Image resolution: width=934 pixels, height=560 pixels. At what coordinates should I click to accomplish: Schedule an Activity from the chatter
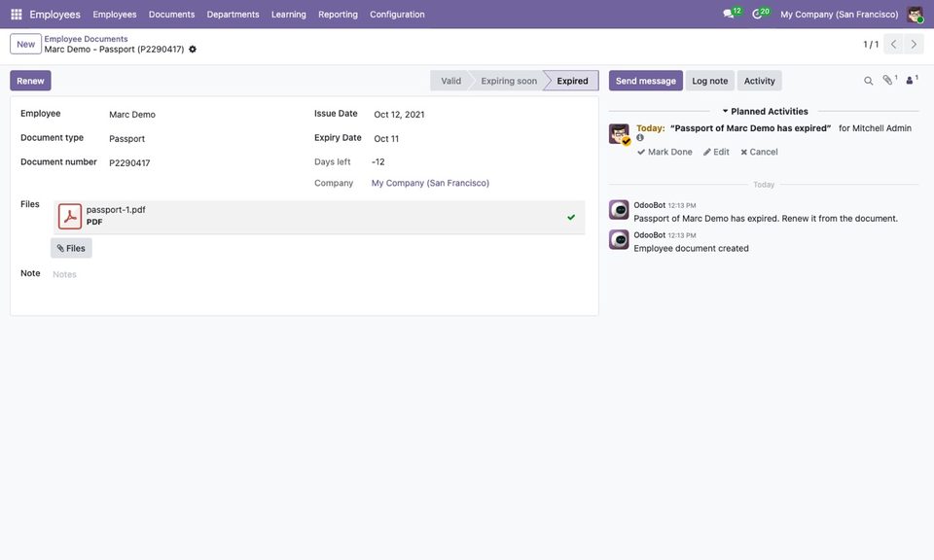pyautogui.click(x=759, y=81)
